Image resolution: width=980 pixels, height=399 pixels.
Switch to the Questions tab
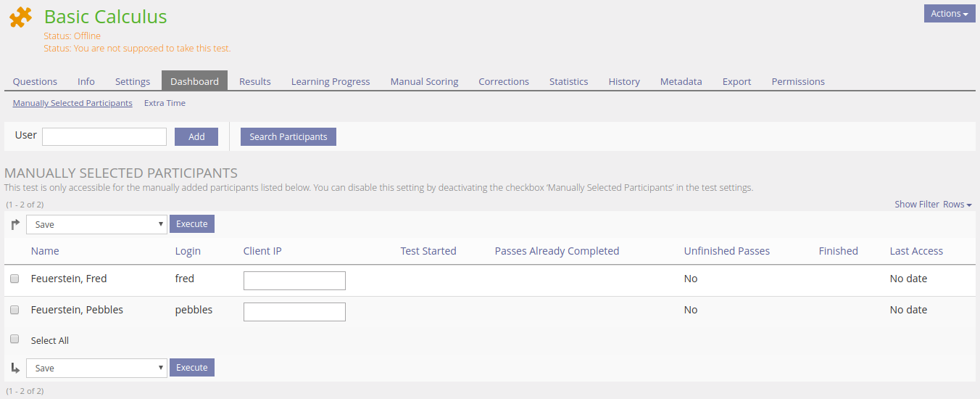point(35,81)
